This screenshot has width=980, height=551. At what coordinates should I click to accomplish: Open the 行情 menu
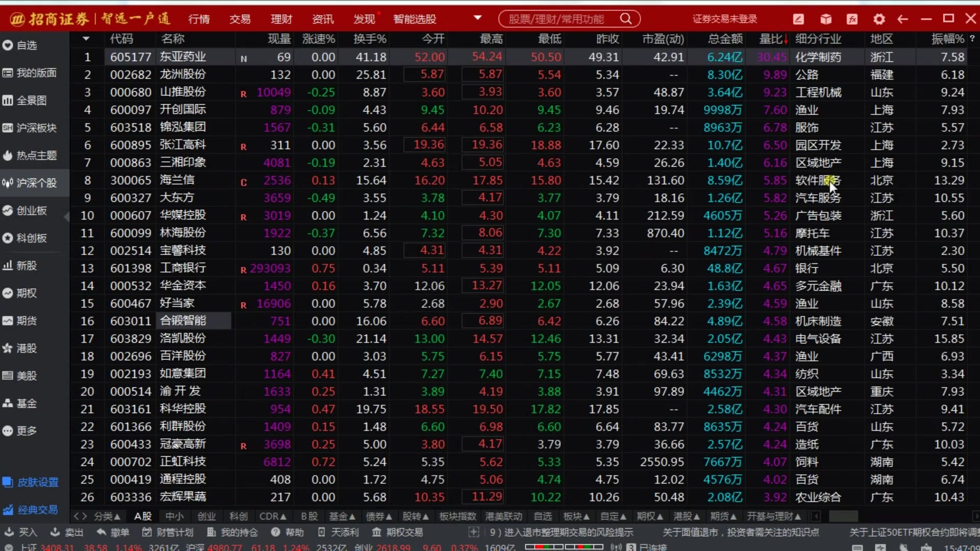(199, 19)
